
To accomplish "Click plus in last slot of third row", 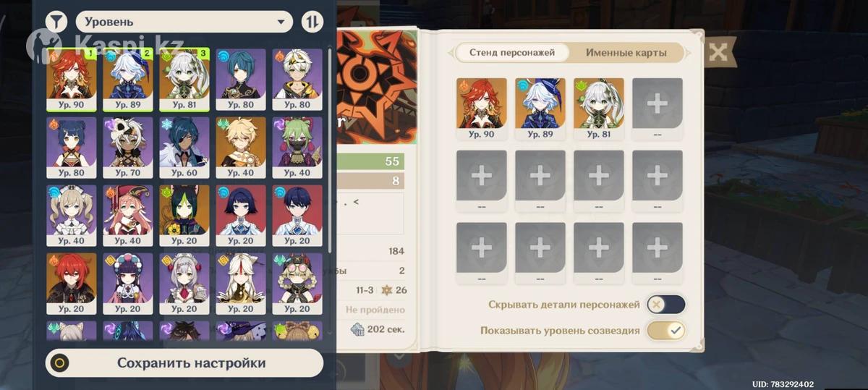I will (x=658, y=248).
